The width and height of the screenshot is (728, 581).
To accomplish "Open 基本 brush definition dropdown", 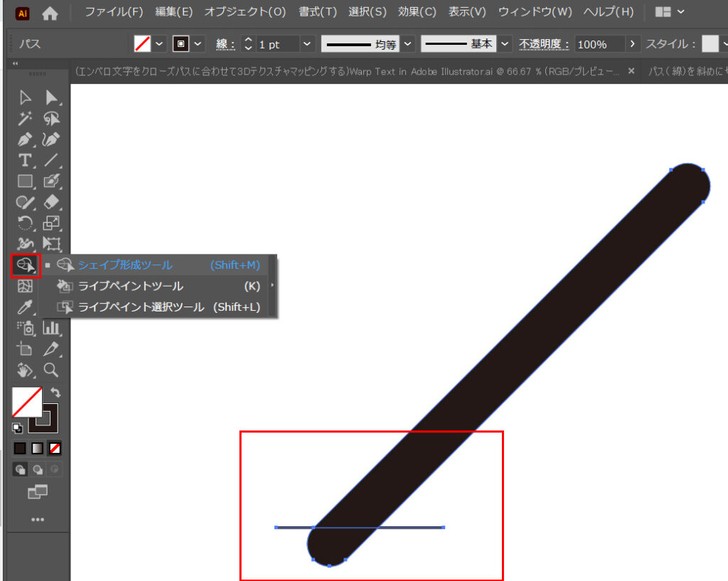I will point(505,44).
